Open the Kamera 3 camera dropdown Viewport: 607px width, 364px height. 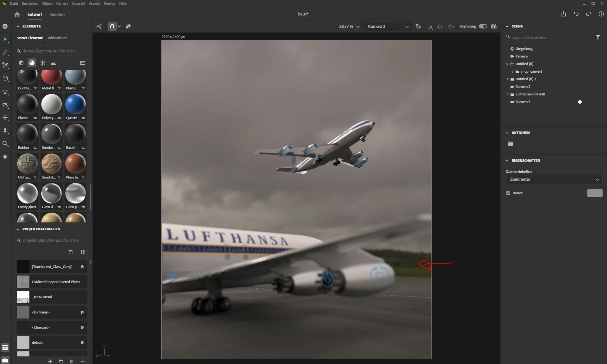[388, 26]
